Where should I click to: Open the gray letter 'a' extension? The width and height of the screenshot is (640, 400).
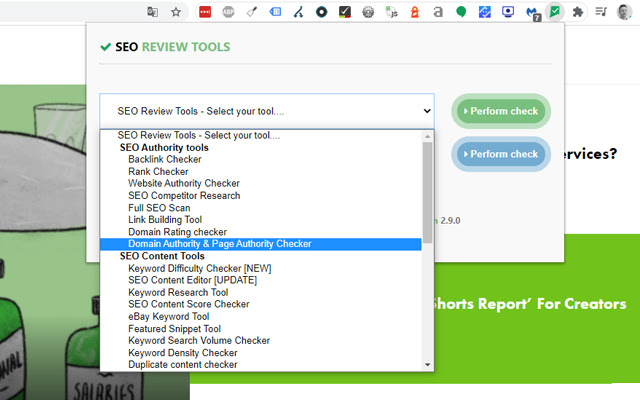tap(438, 12)
